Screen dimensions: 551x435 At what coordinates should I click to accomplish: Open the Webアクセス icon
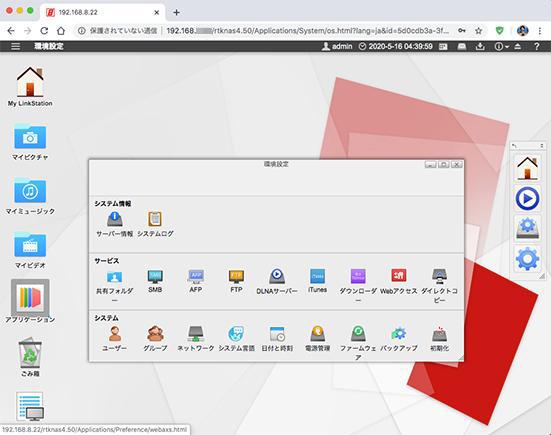[398, 282]
